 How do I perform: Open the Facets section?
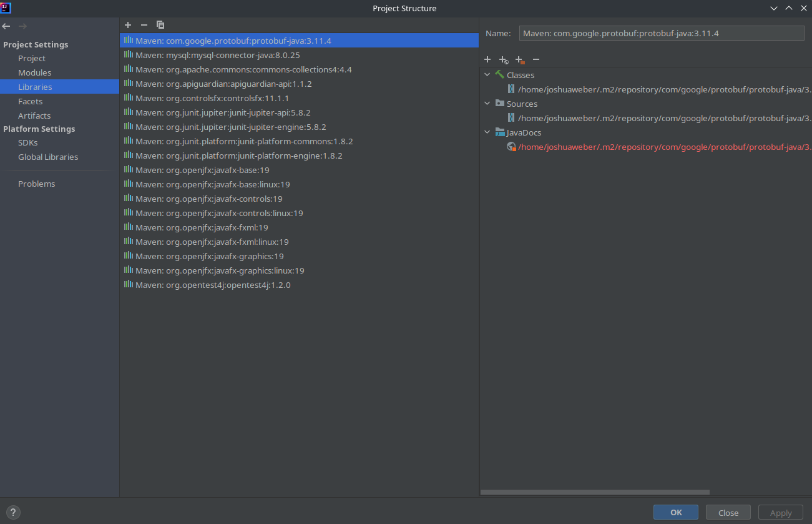coord(31,101)
